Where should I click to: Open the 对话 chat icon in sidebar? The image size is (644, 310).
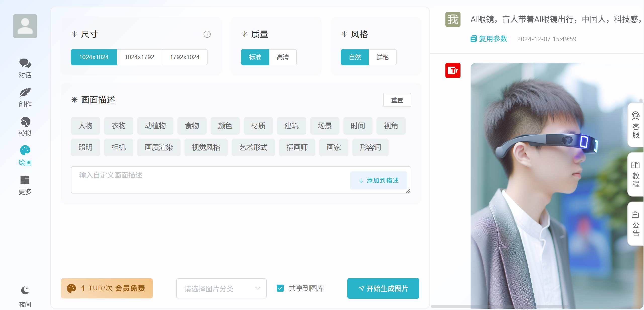tap(25, 64)
